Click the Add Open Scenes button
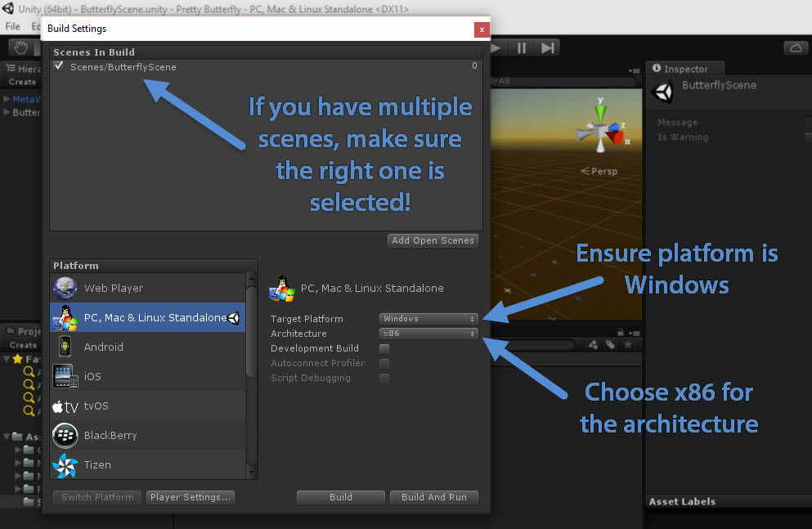 point(433,240)
